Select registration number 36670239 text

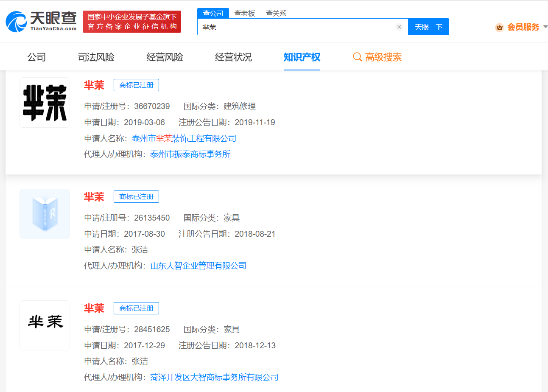[152, 106]
